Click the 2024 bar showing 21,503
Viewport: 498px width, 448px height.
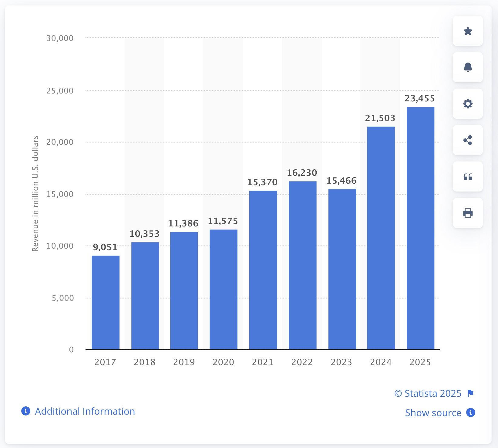[x=381, y=238]
